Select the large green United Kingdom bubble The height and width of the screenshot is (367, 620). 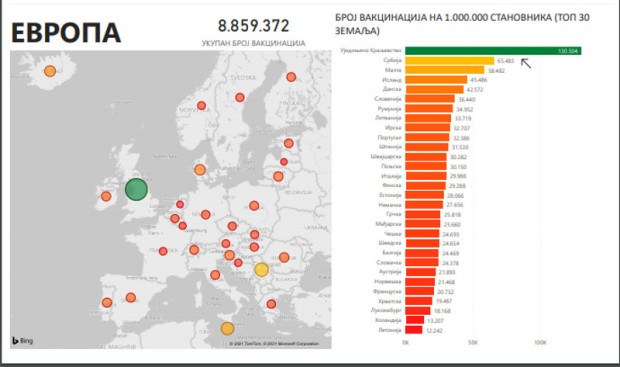pyautogui.click(x=136, y=189)
